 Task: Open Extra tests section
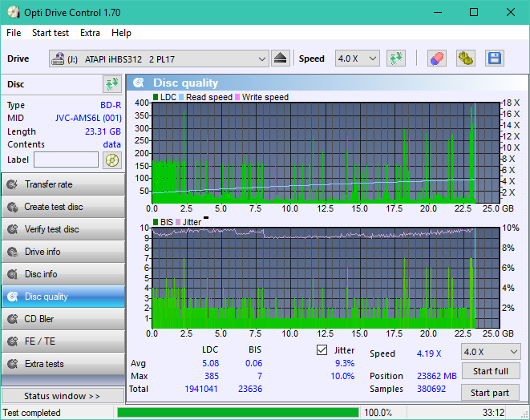click(x=63, y=364)
